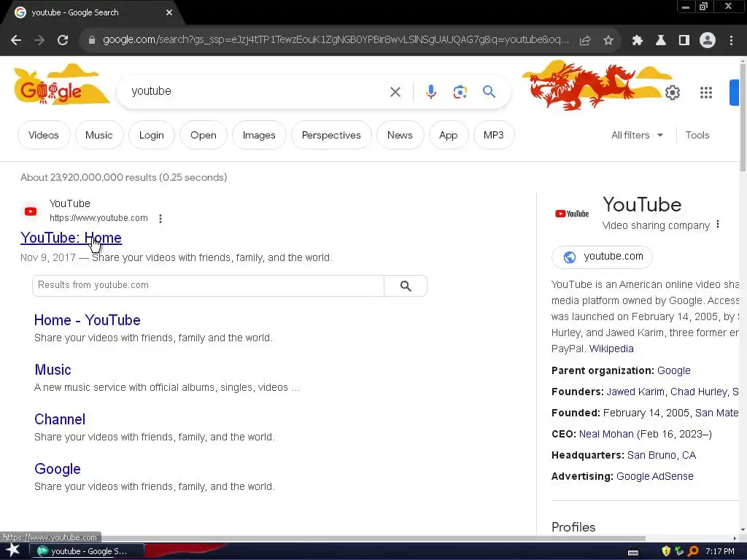Clear the search box with X
Screen dimensions: 747x560
[x=395, y=92]
